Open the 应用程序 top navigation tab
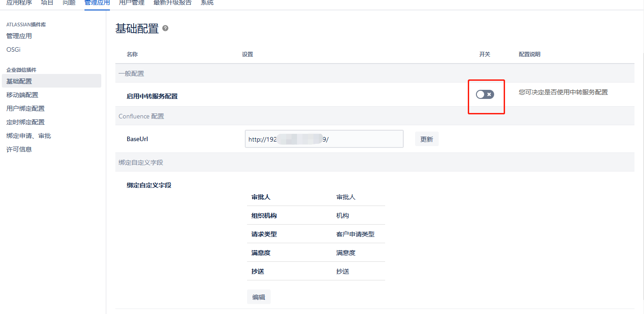Screen dimensions: 644x314 [19, 3]
